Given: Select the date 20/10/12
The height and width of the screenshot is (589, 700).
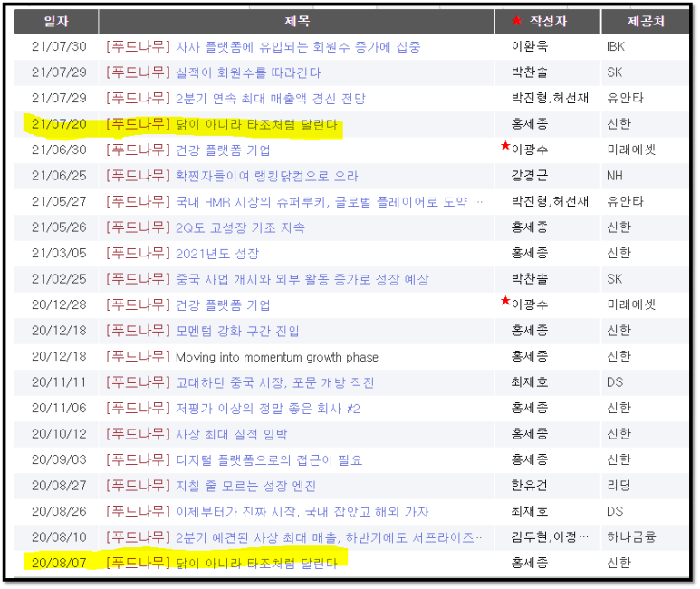Looking at the screenshot, I should tap(59, 434).
